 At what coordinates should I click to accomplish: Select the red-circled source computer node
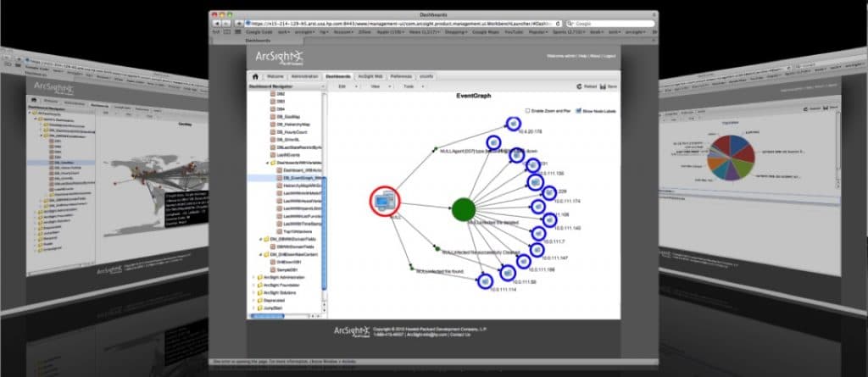click(385, 201)
